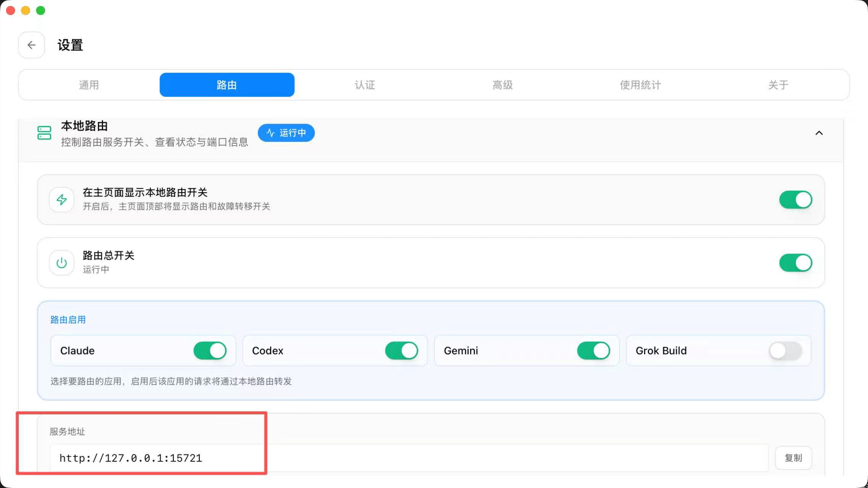868x488 pixels.
Task: Open the 高级 tab
Action: 502,85
